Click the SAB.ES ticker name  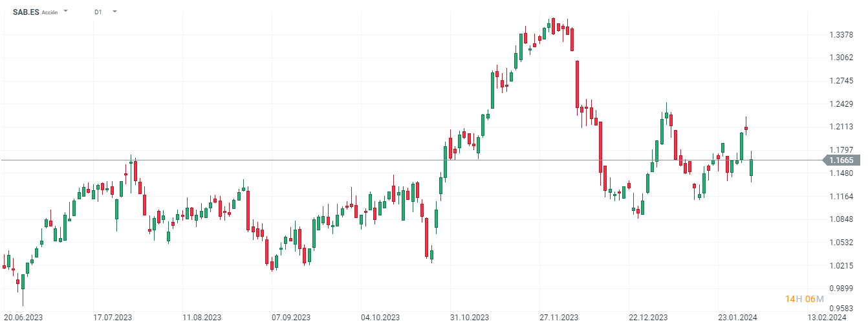pyautogui.click(x=26, y=12)
